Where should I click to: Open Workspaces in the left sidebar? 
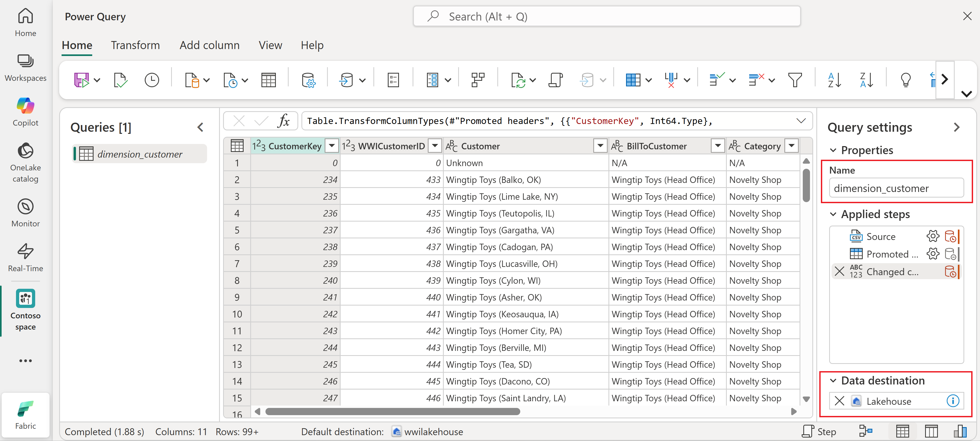[x=26, y=68]
